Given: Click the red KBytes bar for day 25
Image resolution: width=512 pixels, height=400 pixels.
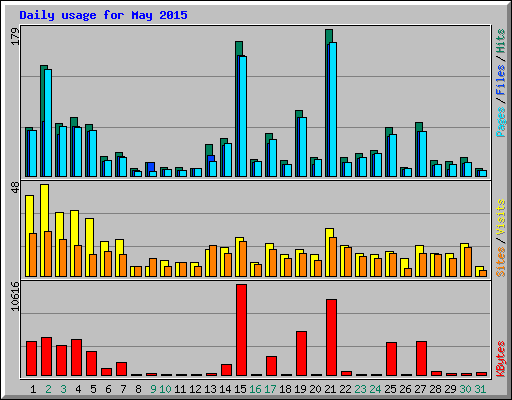Looking at the screenshot, I should tap(391, 359).
